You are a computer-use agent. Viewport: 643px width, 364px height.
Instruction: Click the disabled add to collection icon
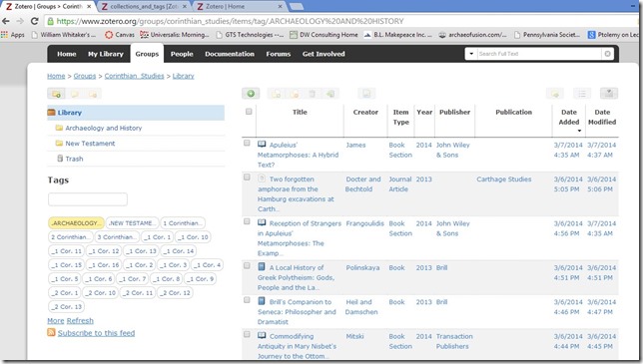pos(277,94)
